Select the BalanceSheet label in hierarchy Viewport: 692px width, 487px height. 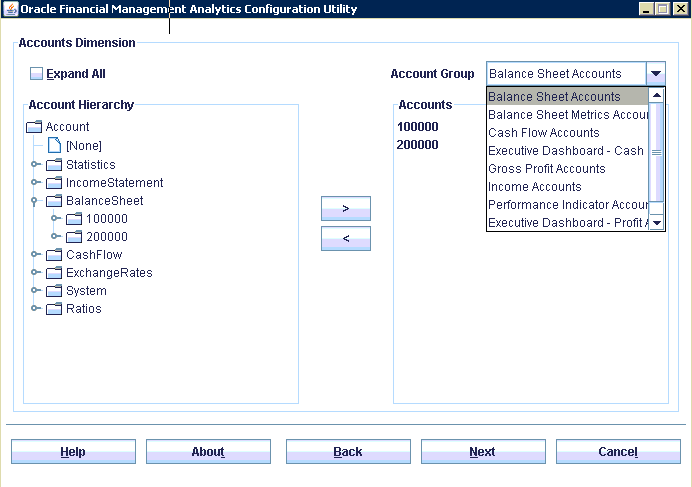(105, 201)
